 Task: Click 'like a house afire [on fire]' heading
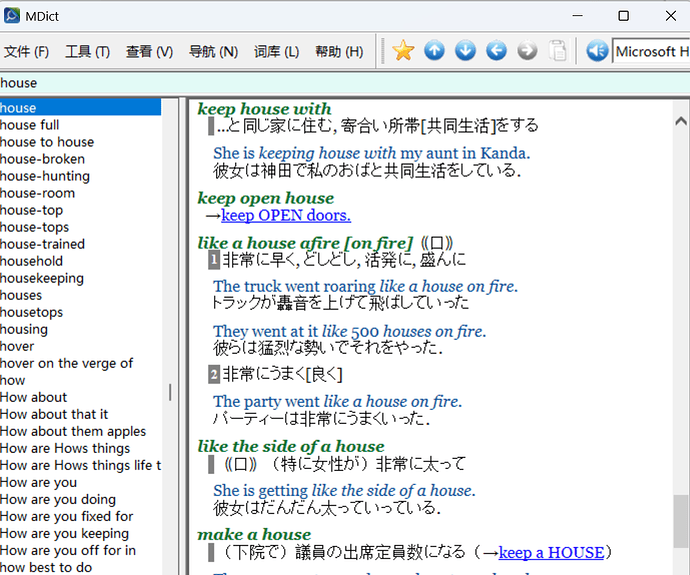coord(305,243)
